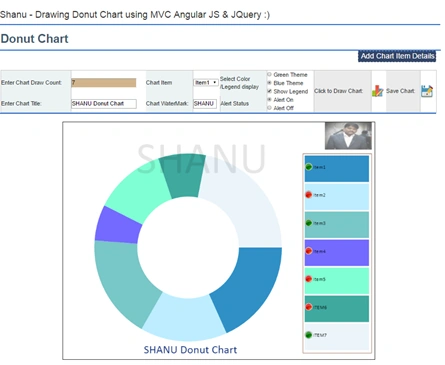This screenshot has height=365, width=445.
Task: Select the Blue Theme radio button
Action: pos(269,83)
